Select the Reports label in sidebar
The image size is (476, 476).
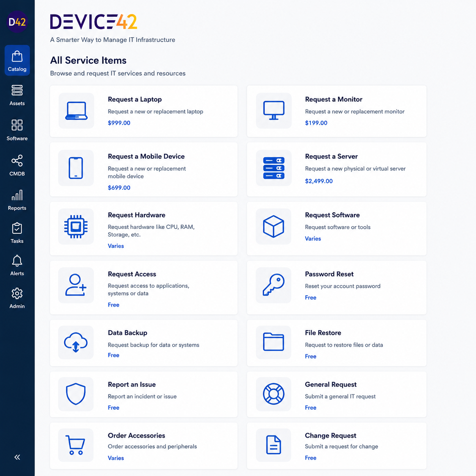[x=17, y=208]
